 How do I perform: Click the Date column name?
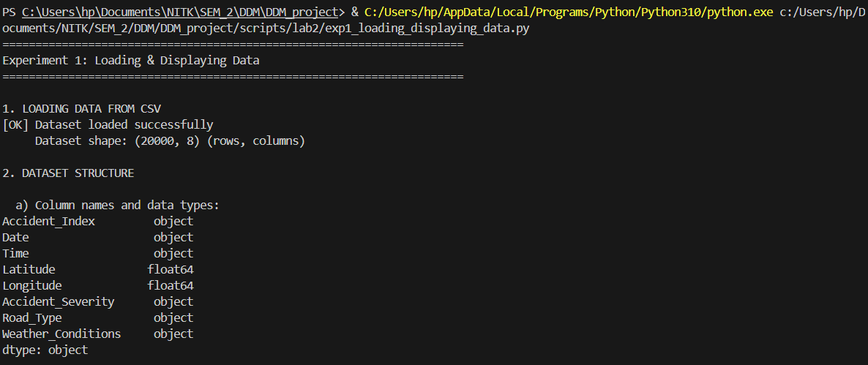15,238
